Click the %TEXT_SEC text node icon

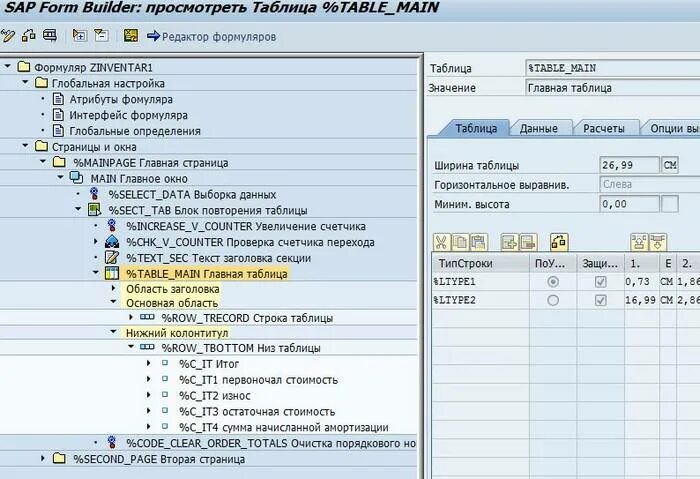click(112, 258)
